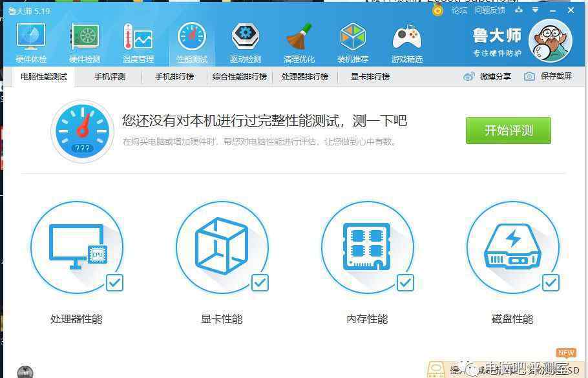Viewport: 588px width, 378px height.
Task: Click the 保存截屏 save screenshot button
Action: [548, 76]
